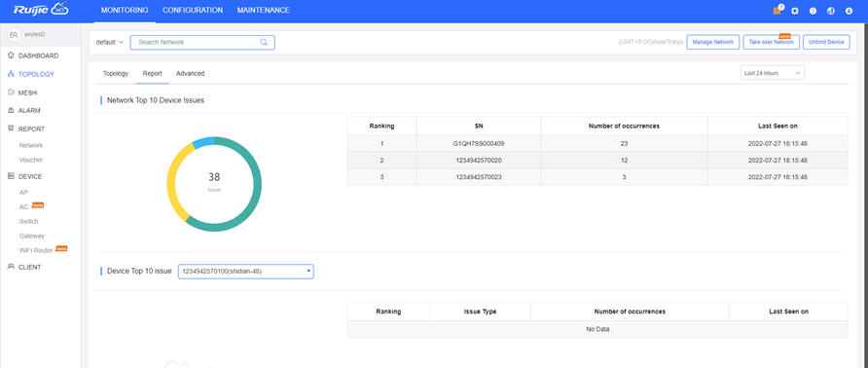
Task: Click occurrences value 23
Action: pos(624,143)
